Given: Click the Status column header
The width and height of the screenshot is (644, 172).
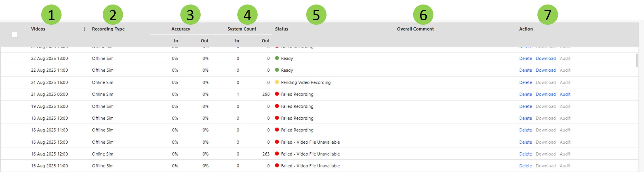Looking at the screenshot, I should [x=281, y=29].
